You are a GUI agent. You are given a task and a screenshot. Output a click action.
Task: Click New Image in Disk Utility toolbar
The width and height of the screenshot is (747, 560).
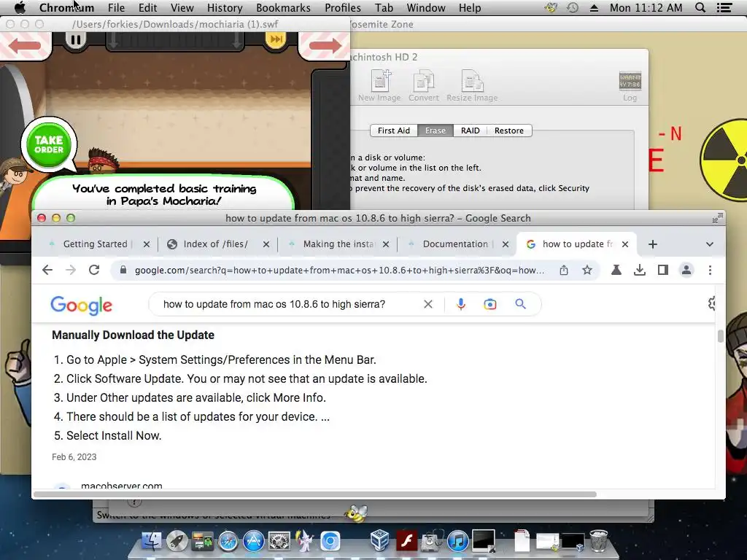[379, 86]
